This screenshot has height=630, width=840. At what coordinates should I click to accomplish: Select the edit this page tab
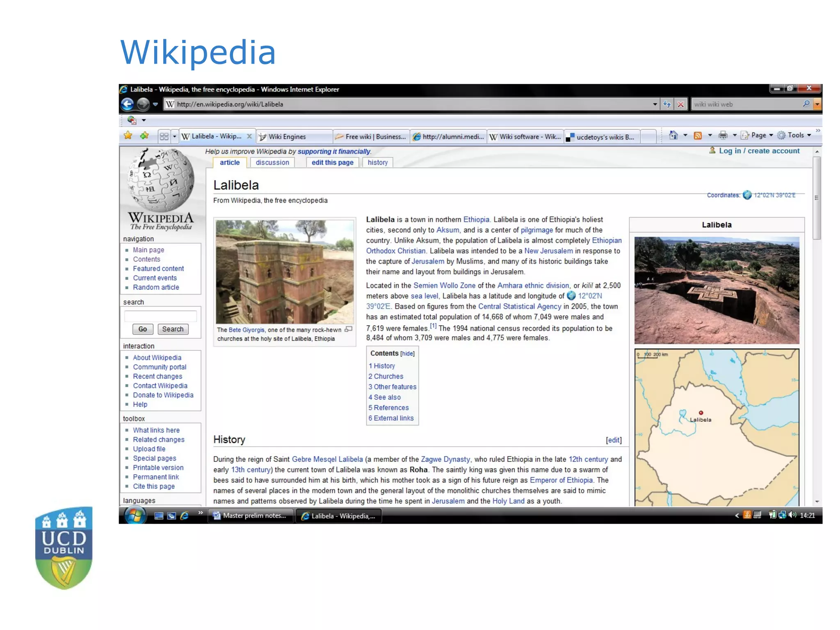pos(333,162)
